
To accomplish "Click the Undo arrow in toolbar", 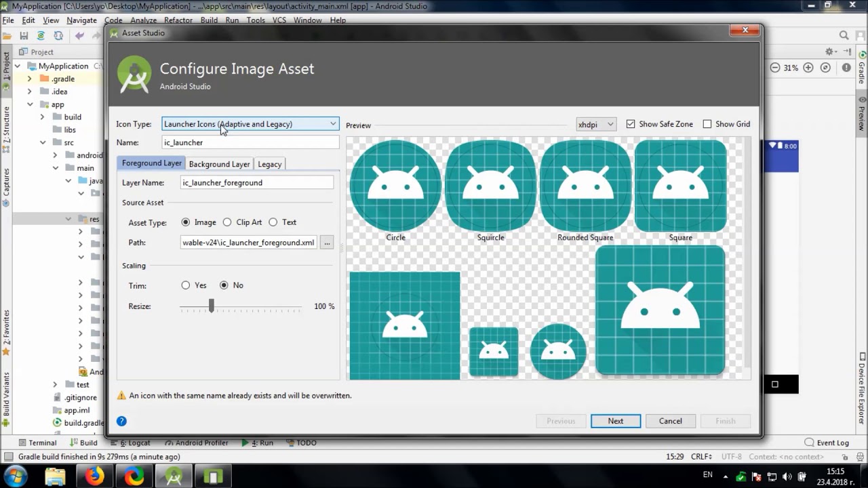I will click(x=80, y=36).
